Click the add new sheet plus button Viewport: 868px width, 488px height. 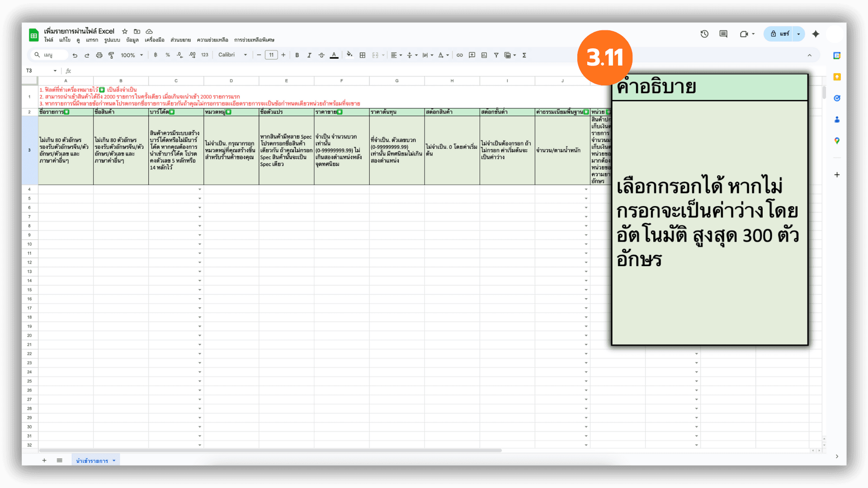click(44, 460)
